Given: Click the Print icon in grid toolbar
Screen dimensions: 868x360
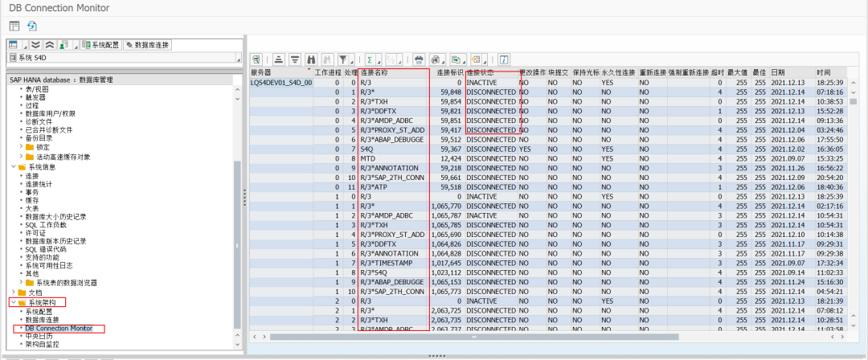Looking at the screenshot, I should (420, 59).
